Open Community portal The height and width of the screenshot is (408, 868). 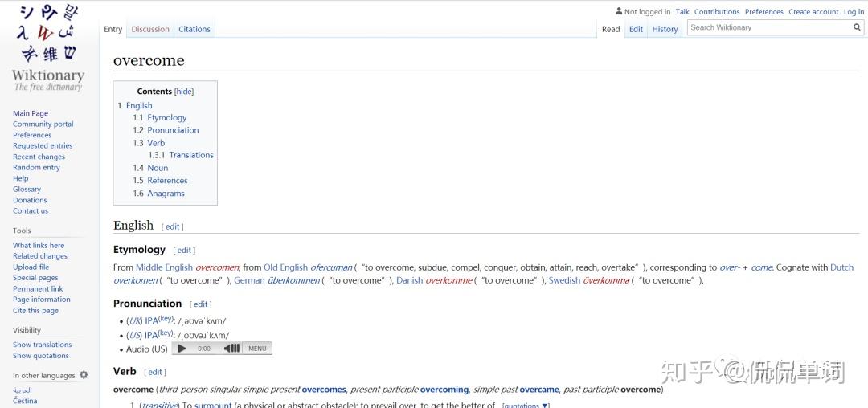(43, 124)
